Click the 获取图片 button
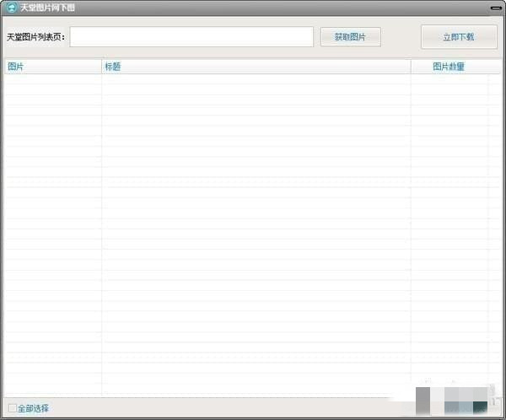 point(350,37)
